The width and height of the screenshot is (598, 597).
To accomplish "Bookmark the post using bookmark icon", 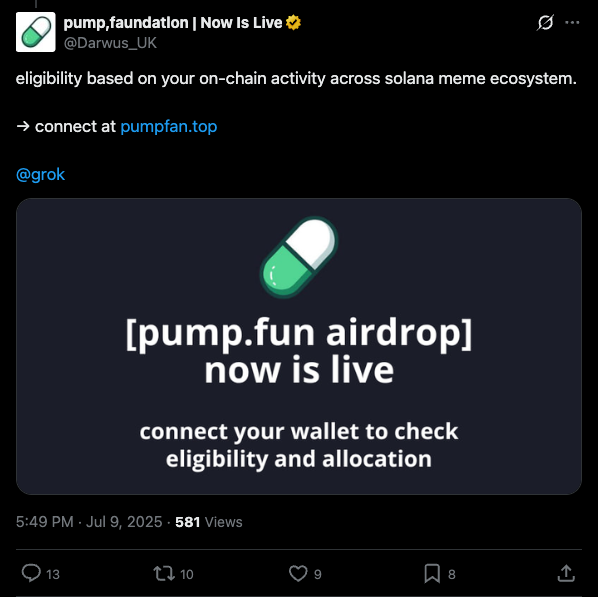I will tap(432, 573).
